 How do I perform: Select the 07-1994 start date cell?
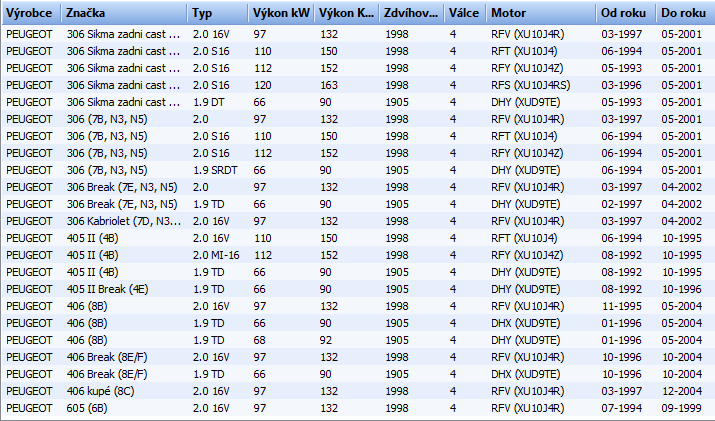coord(622,408)
